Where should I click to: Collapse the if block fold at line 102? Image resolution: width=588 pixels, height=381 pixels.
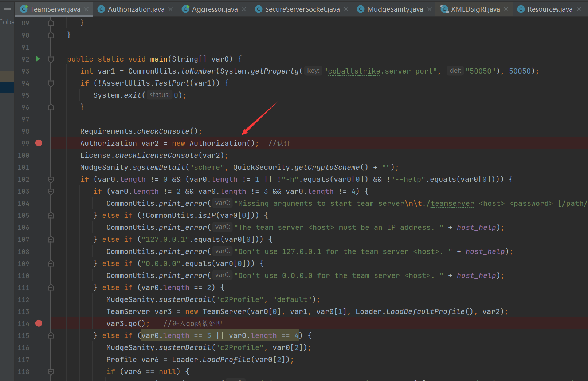51,179
